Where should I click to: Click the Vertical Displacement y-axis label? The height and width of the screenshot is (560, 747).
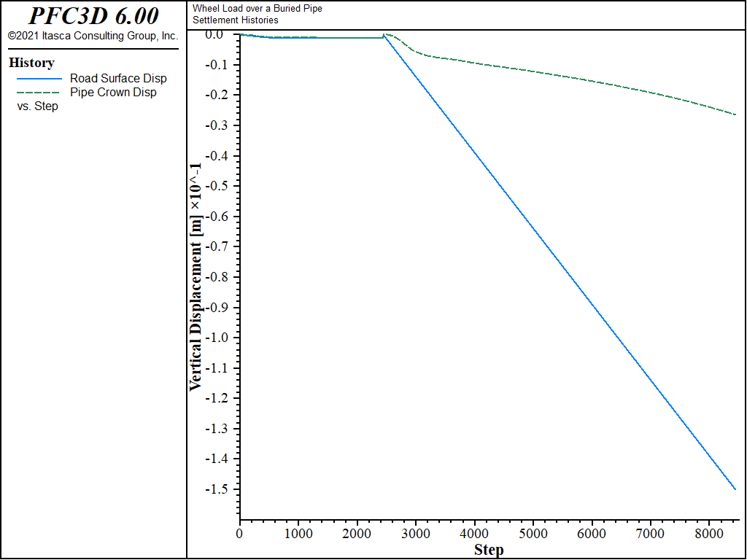tap(196, 277)
